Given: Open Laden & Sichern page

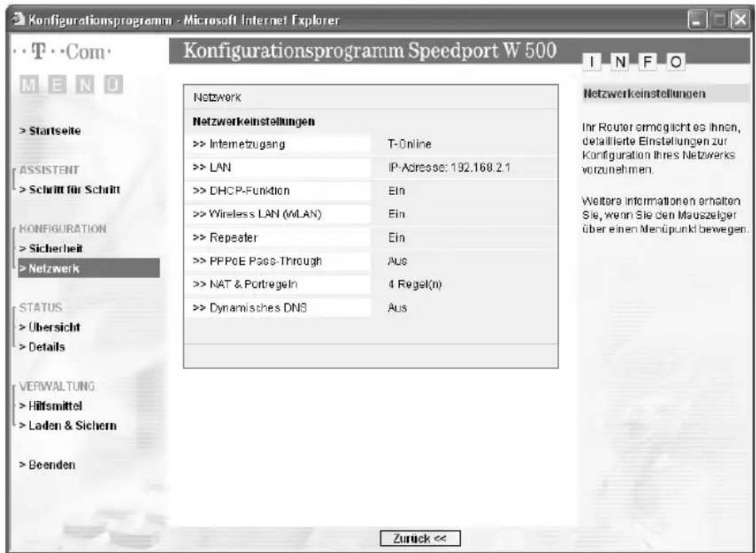Looking at the screenshot, I should (x=68, y=425).
